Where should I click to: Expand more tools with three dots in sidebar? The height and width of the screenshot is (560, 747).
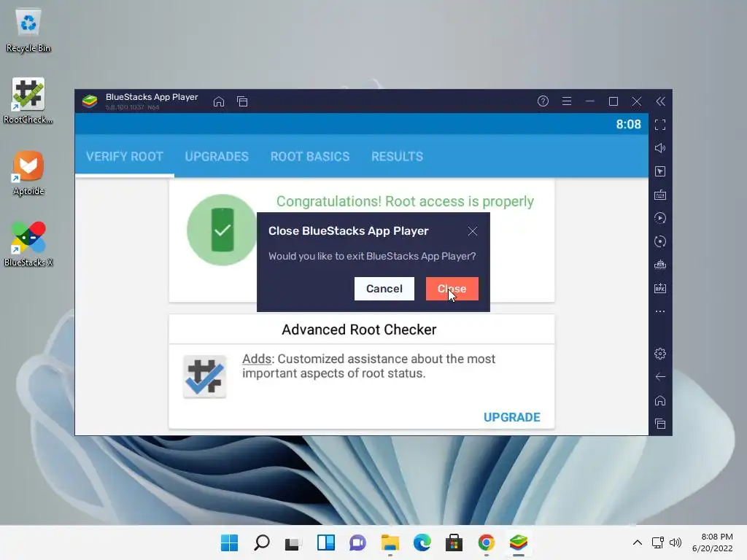[x=659, y=311]
